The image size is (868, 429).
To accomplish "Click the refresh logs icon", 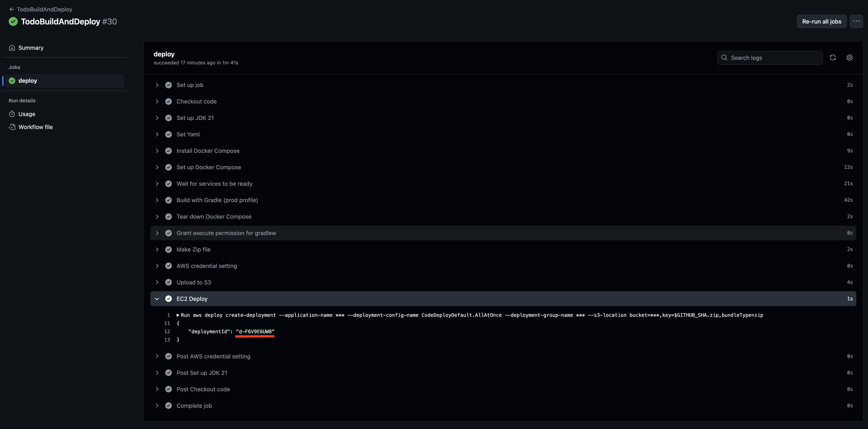I will pos(833,58).
